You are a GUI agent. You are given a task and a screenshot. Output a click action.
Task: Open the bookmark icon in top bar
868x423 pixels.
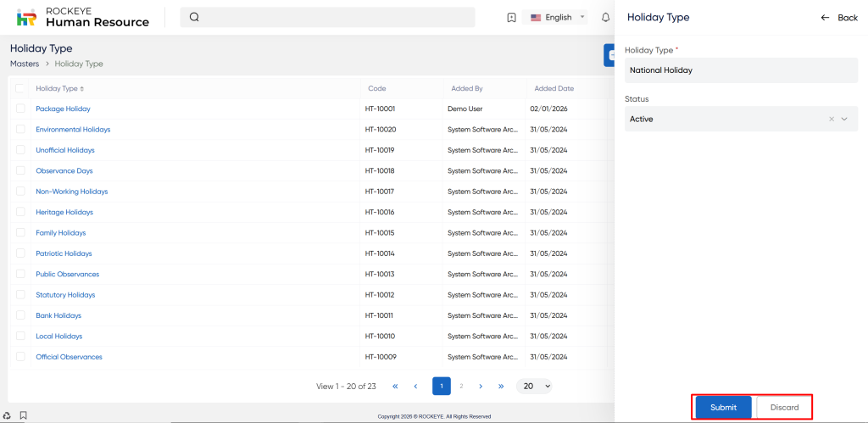pos(511,17)
